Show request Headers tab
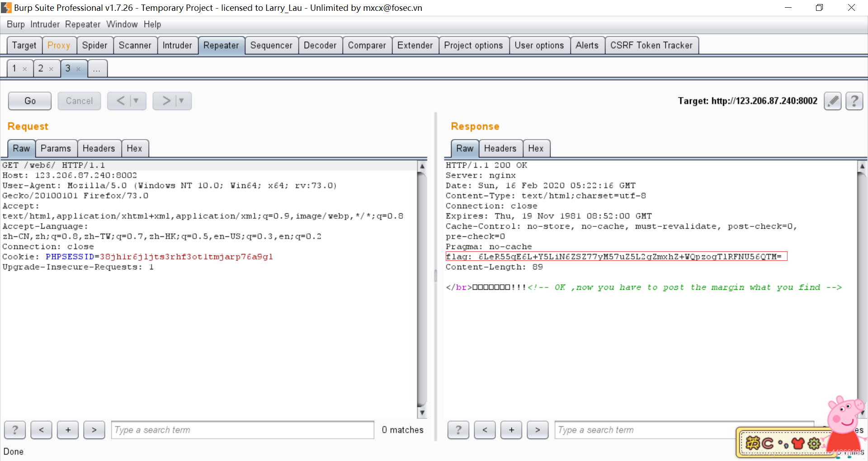Image resolution: width=868 pixels, height=461 pixels. coord(99,148)
